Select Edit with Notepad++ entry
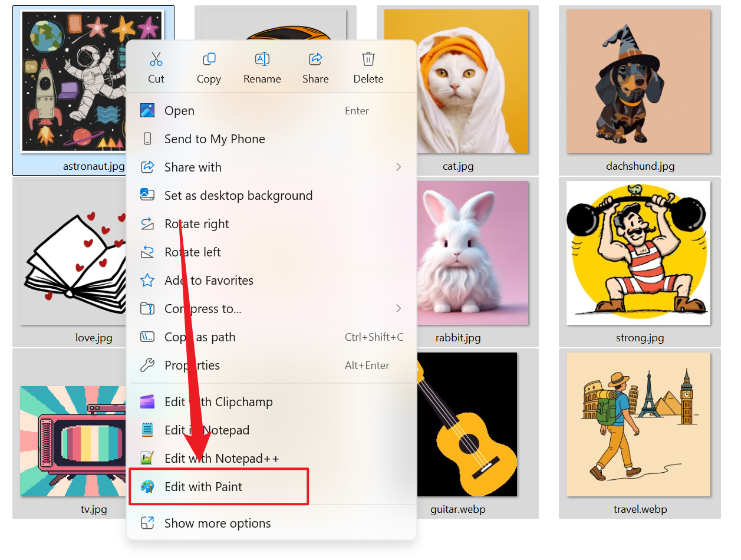The width and height of the screenshot is (741, 560). [272, 458]
